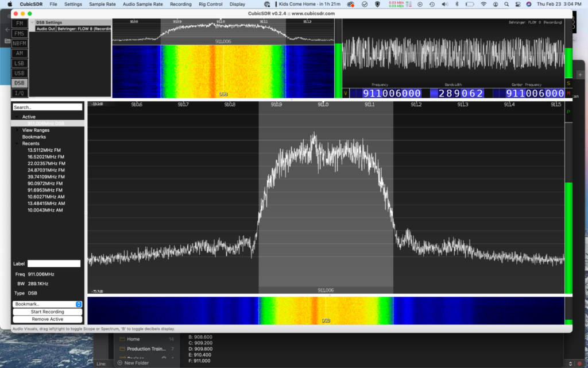Screen dimensions: 588x368
Task: Click Start Recording button
Action: tap(47, 312)
